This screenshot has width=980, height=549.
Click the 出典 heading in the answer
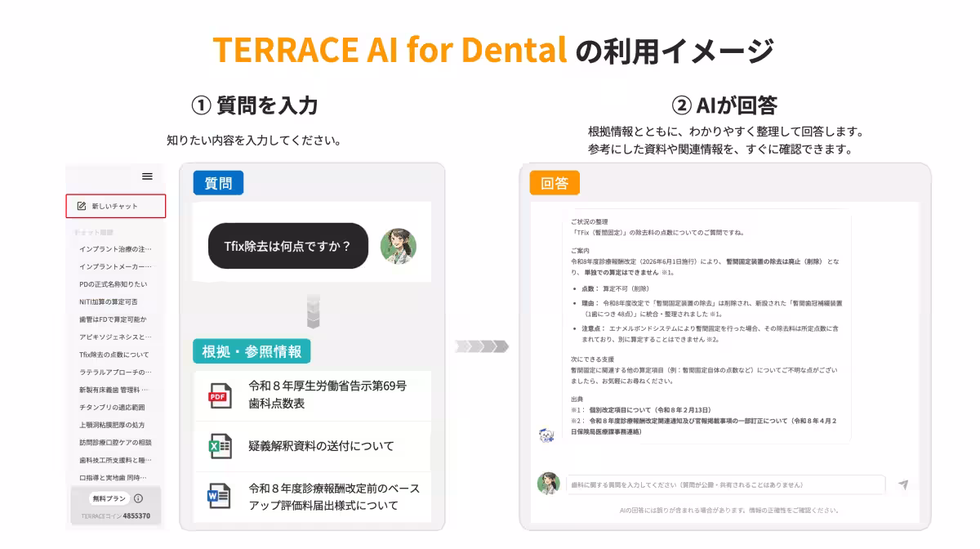pos(578,399)
